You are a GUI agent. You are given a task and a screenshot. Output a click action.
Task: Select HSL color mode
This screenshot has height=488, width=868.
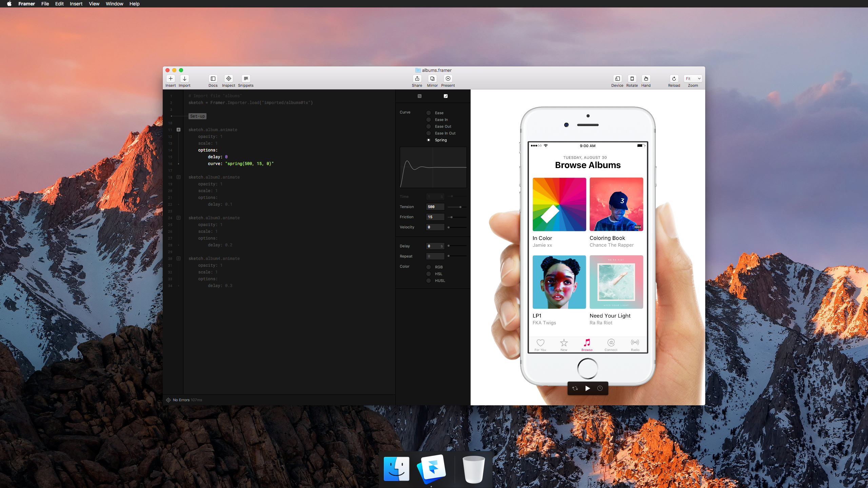429,274
